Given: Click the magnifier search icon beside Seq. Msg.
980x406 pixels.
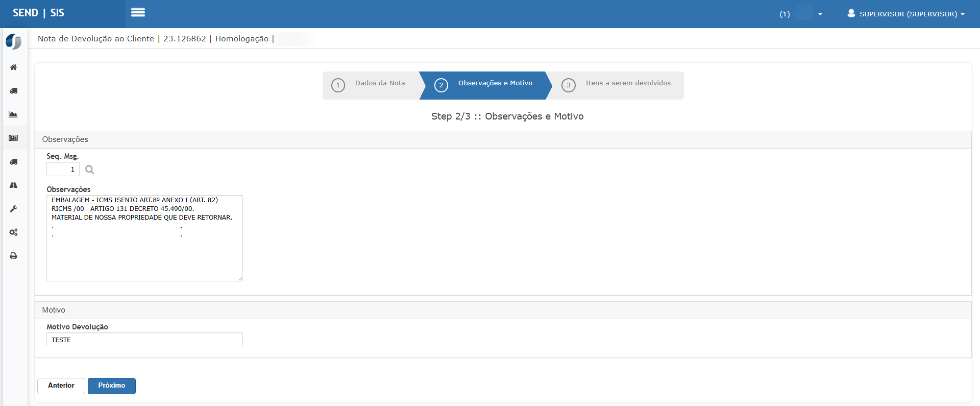Looking at the screenshot, I should coord(90,170).
